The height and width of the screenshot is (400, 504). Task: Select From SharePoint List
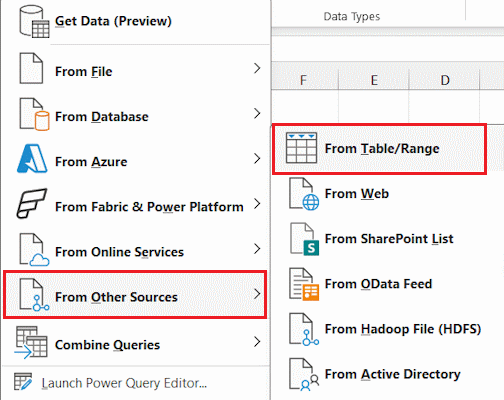click(x=387, y=239)
